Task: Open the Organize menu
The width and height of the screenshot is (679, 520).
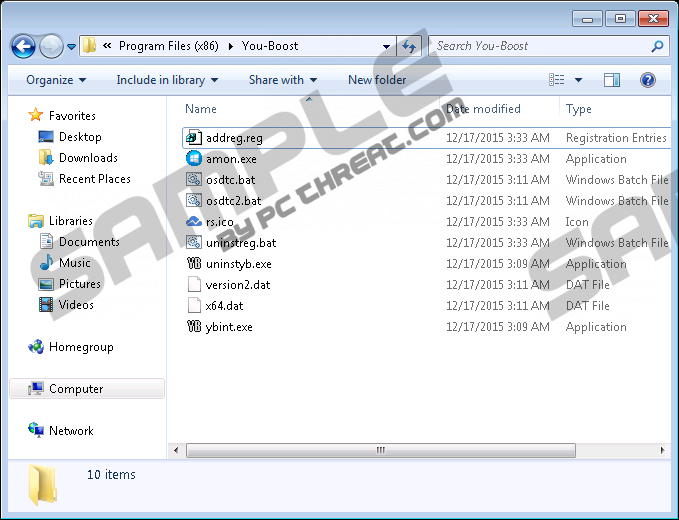Action: (56, 80)
